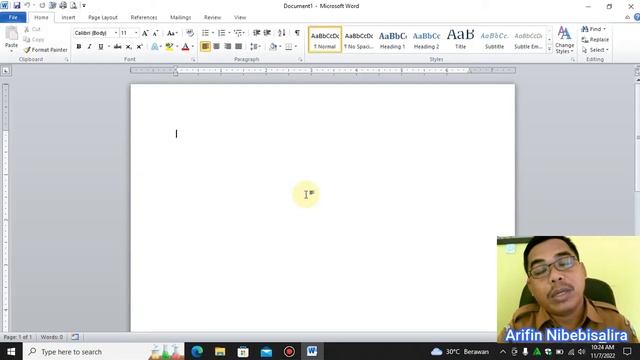Expand the Styles gallery More arrow
The width and height of the screenshot is (640, 360).
click(549, 49)
